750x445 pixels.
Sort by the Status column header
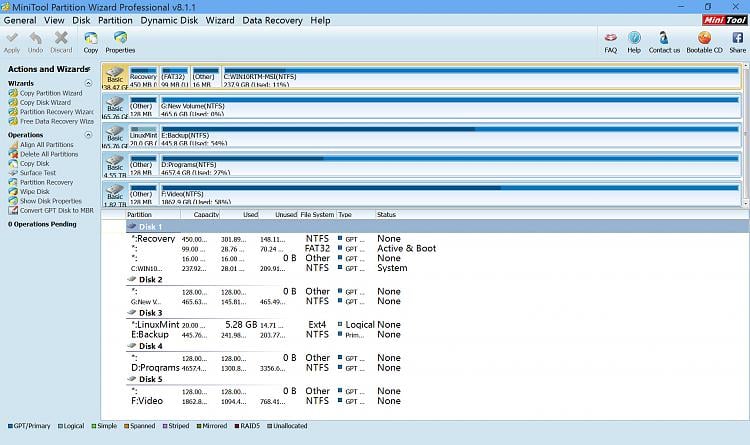[x=386, y=215]
